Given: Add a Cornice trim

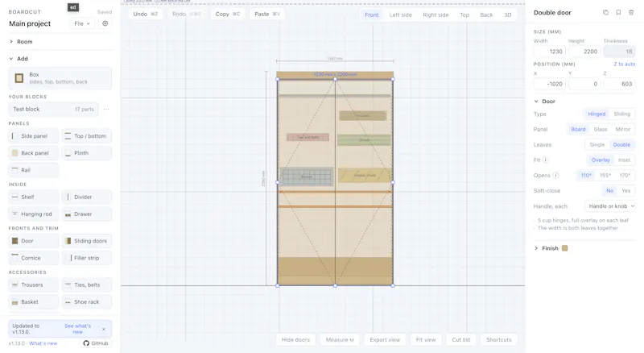Looking at the screenshot, I should coord(33,258).
